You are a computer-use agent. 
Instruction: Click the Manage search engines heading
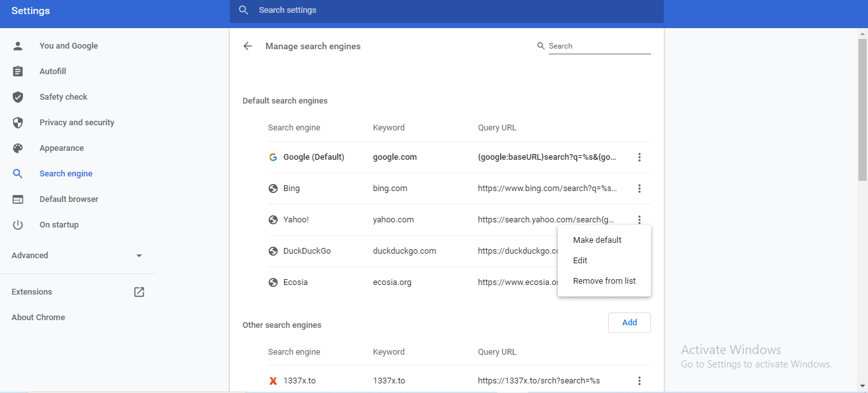(313, 46)
